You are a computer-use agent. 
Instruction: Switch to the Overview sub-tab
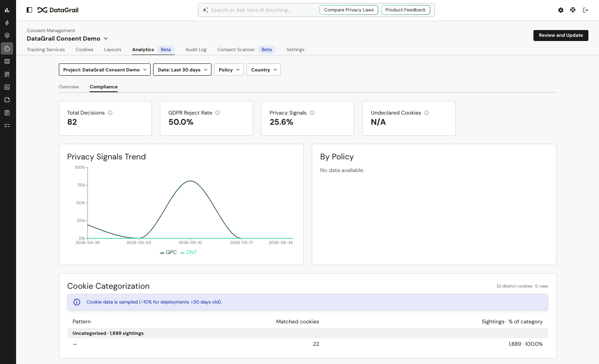pyautogui.click(x=69, y=87)
